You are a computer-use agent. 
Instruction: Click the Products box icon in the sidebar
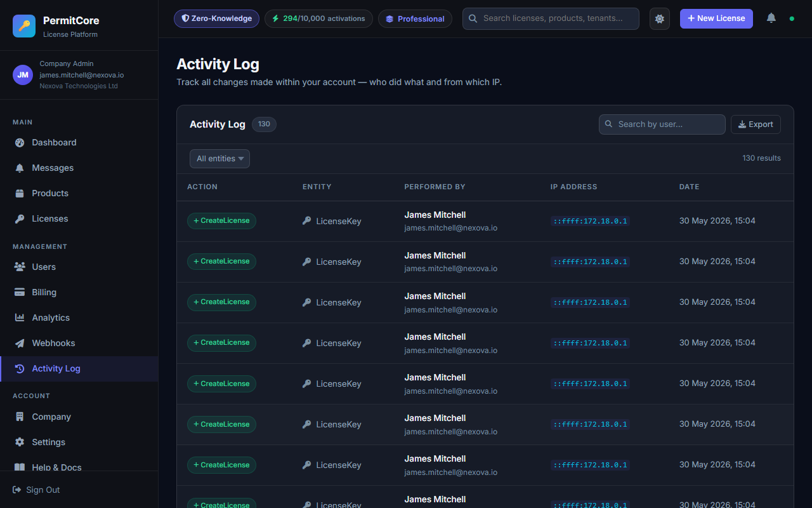coord(20,193)
